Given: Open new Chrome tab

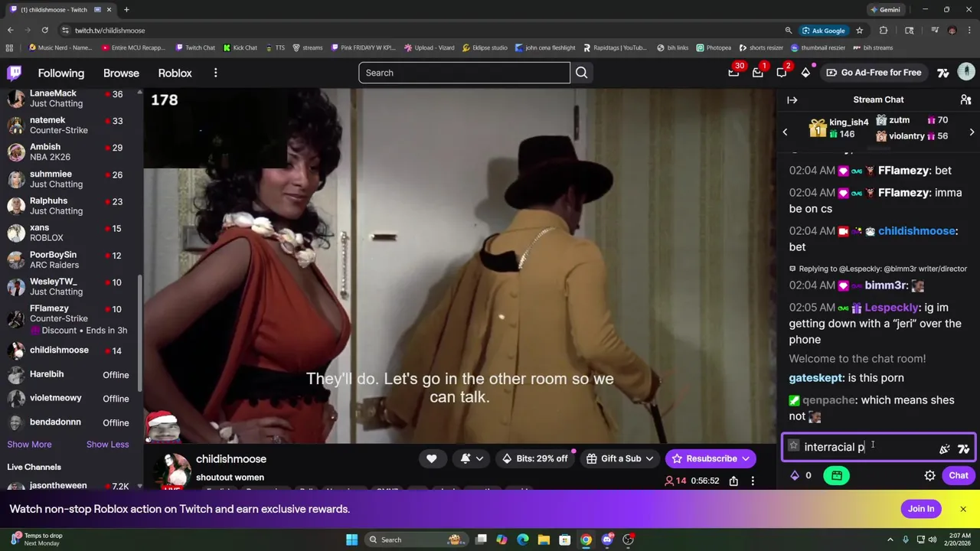Looking at the screenshot, I should [126, 9].
